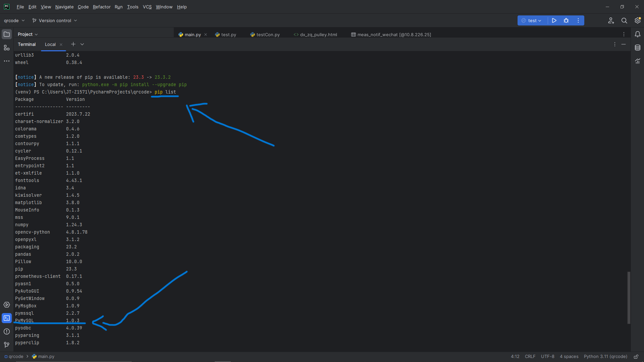Screen dimensions: 644x362
Task: Open the Notifications bell icon
Action: 638,34
